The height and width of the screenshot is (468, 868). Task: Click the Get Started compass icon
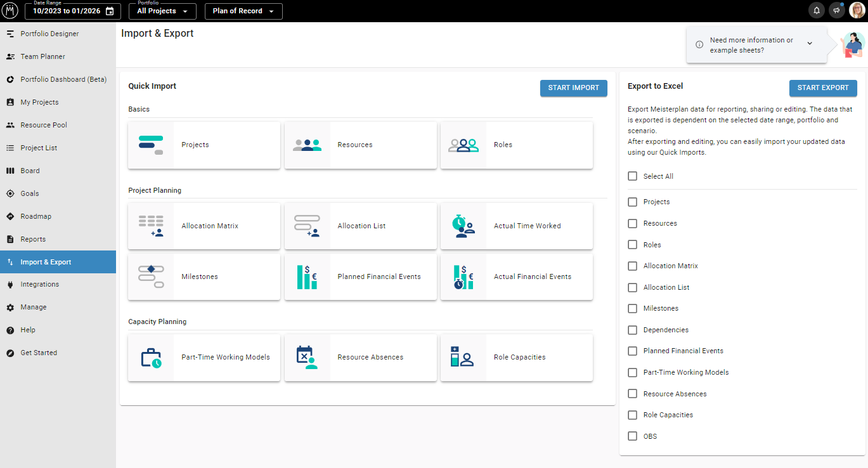point(10,353)
